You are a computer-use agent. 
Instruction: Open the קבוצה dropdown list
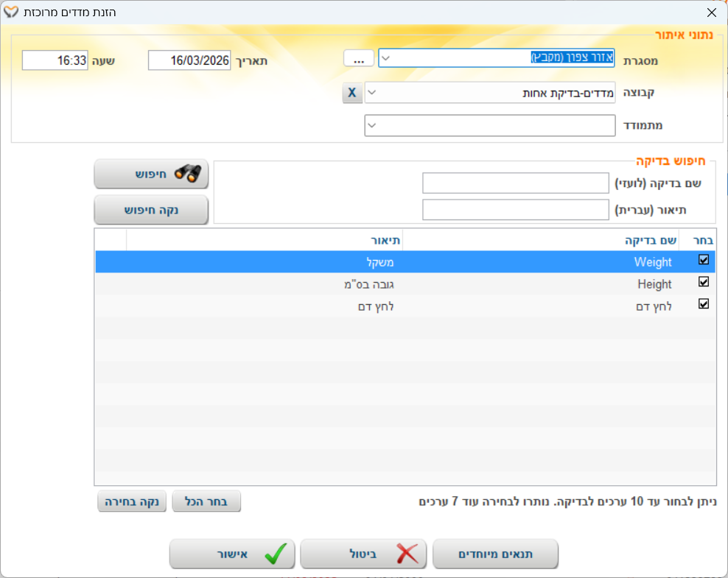[373, 93]
